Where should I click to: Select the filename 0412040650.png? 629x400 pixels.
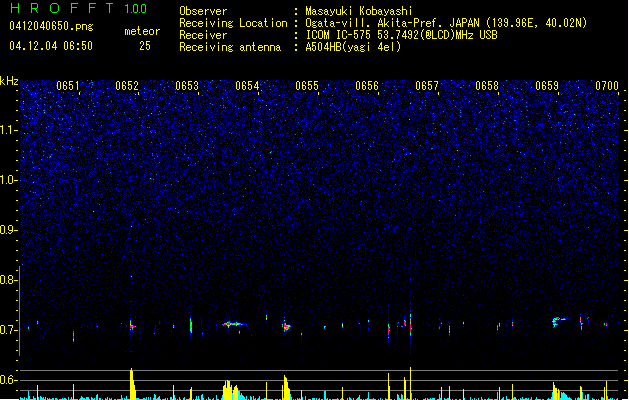[51, 26]
